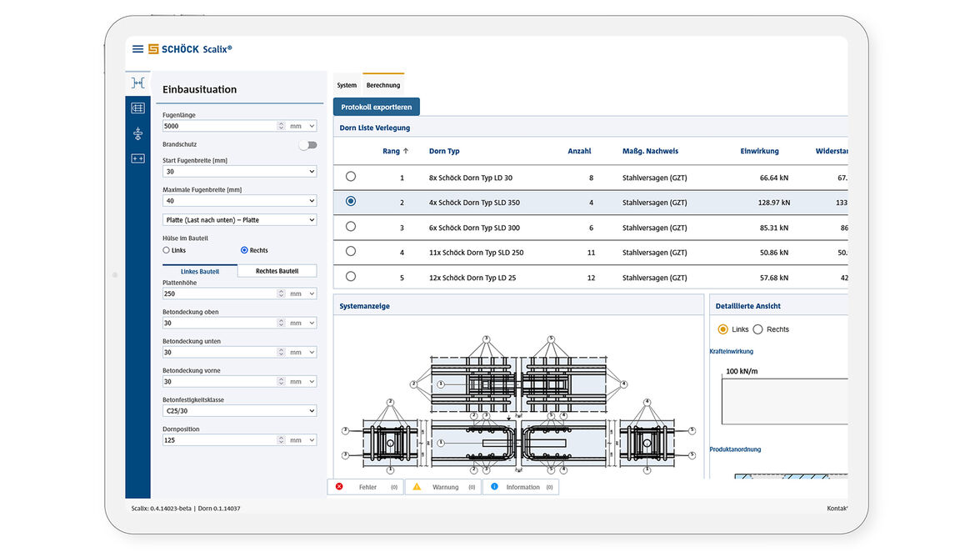Open the dowel load sidebar icon
The height and width of the screenshot is (552, 980).
coord(138,133)
